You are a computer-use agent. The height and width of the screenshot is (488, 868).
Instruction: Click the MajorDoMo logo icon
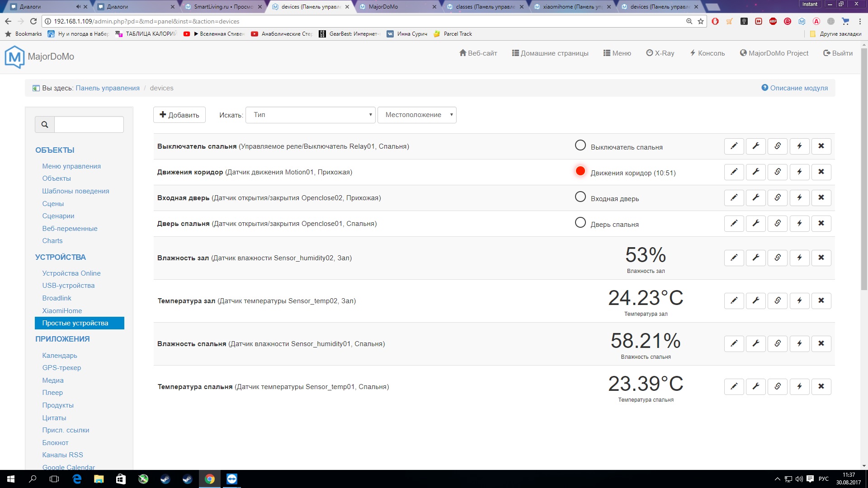pos(14,57)
